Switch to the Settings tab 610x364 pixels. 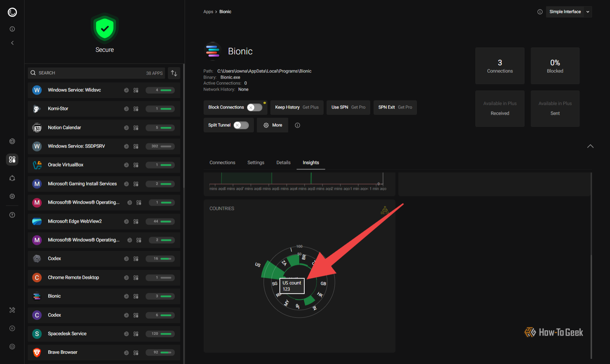pos(256,163)
